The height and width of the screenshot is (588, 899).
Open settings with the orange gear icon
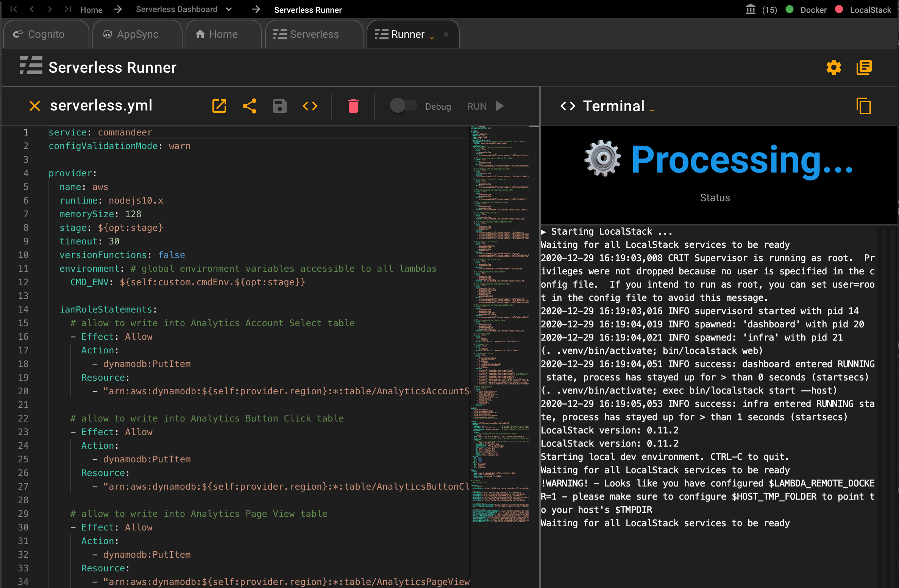tap(833, 68)
